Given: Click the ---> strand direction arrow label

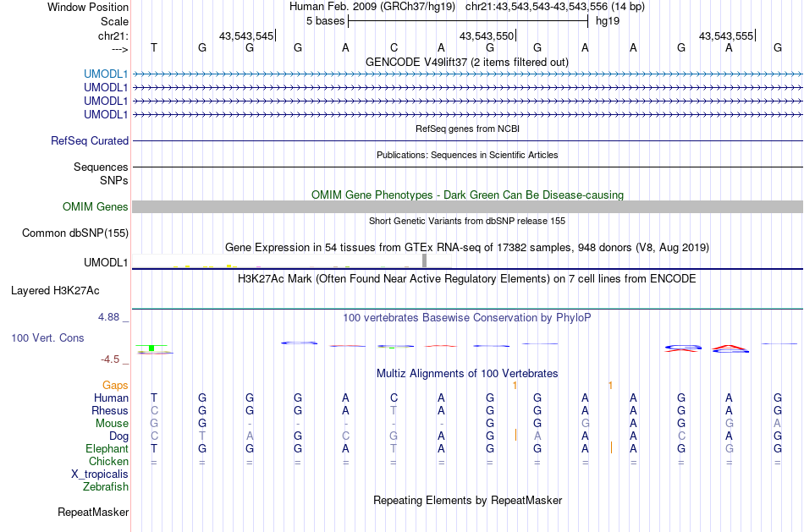Looking at the screenshot, I should (x=120, y=49).
